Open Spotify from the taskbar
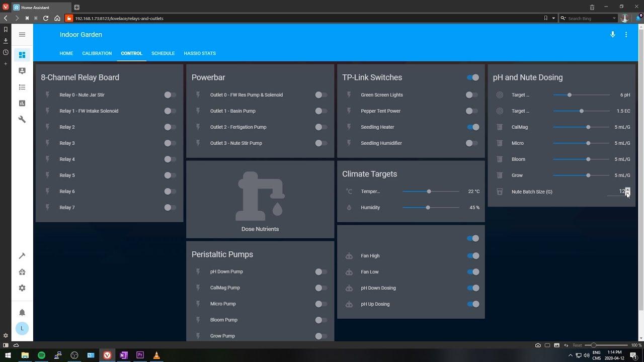Image resolution: width=644 pixels, height=362 pixels. (x=41, y=355)
